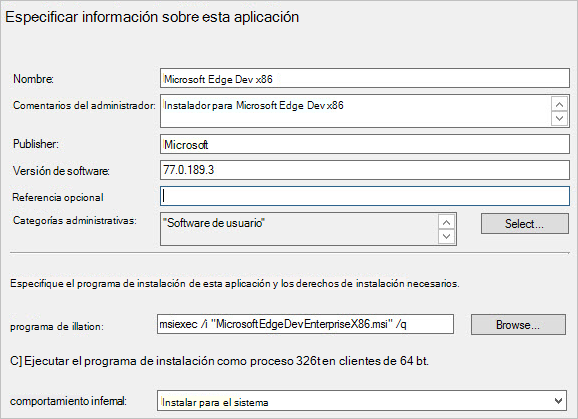Screen dimensions: 578x419
Task: Click the Referencia opcional field
Action: pyautogui.click(x=365, y=196)
